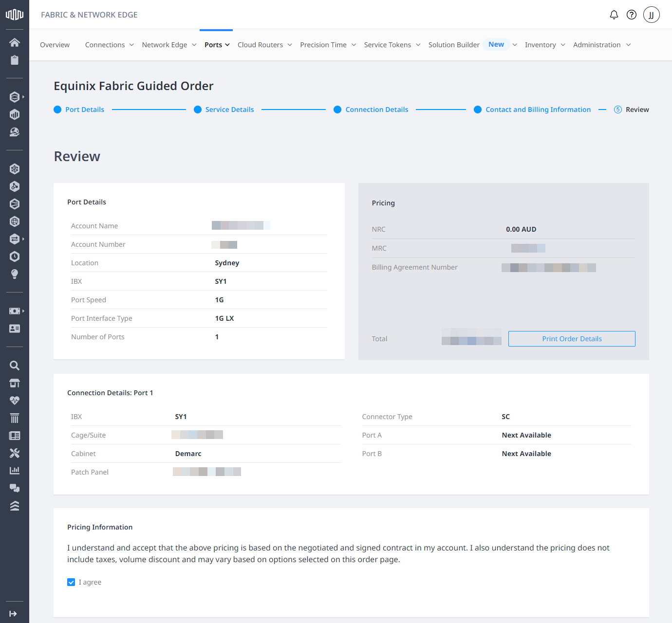672x623 pixels.
Task: Return to Contact and Billing Information step
Action: click(532, 110)
